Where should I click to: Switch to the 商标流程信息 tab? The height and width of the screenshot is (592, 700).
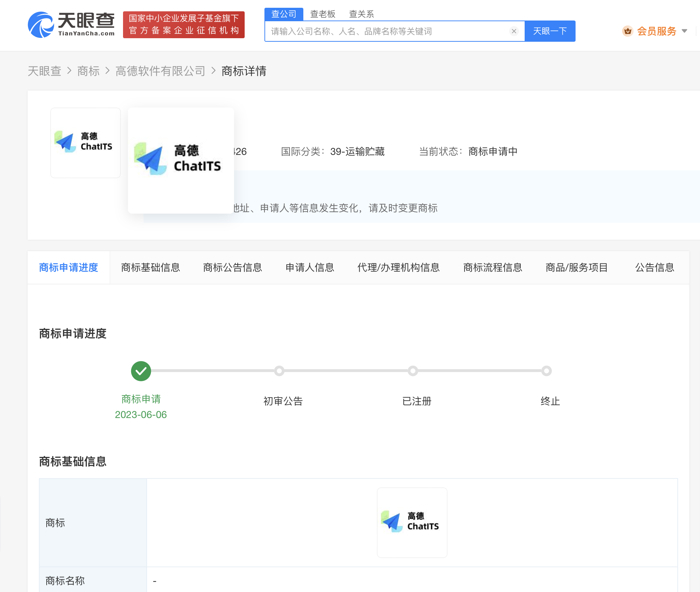pos(493,267)
